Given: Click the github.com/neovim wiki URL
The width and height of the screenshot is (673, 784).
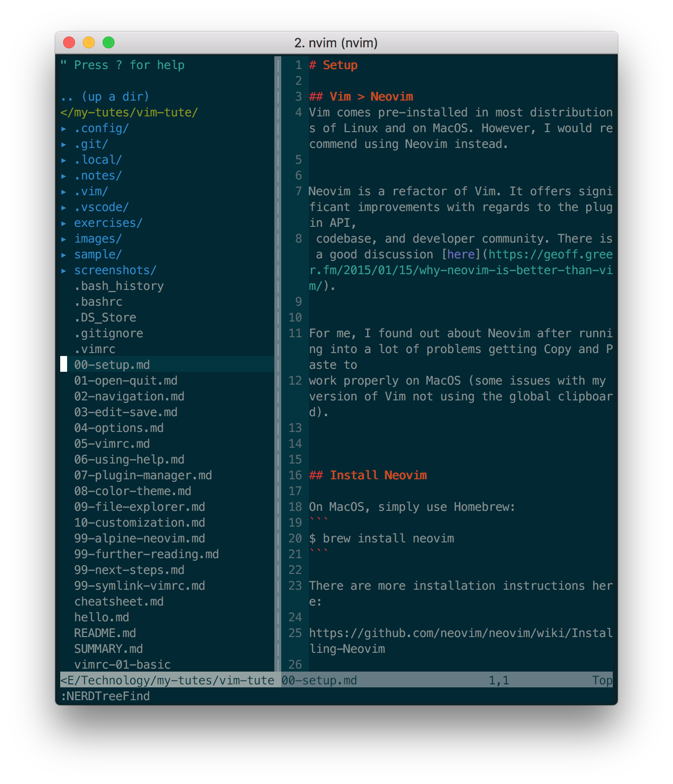Looking at the screenshot, I should click(x=461, y=641).
